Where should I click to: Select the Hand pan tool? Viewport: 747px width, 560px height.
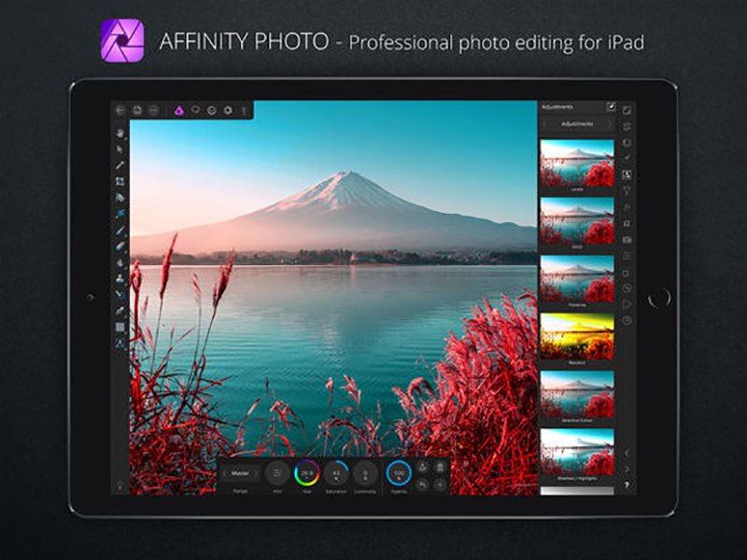pyautogui.click(x=120, y=133)
